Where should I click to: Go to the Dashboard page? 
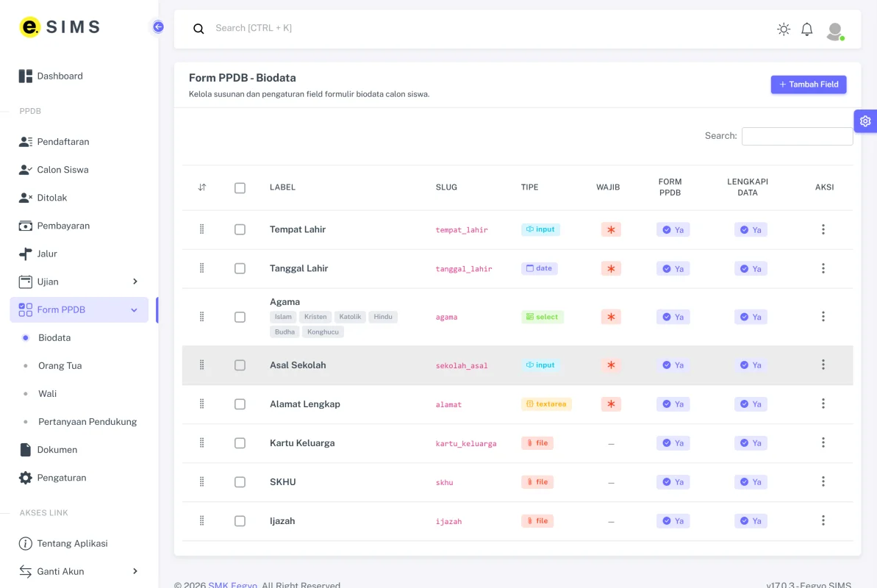pyautogui.click(x=79, y=76)
